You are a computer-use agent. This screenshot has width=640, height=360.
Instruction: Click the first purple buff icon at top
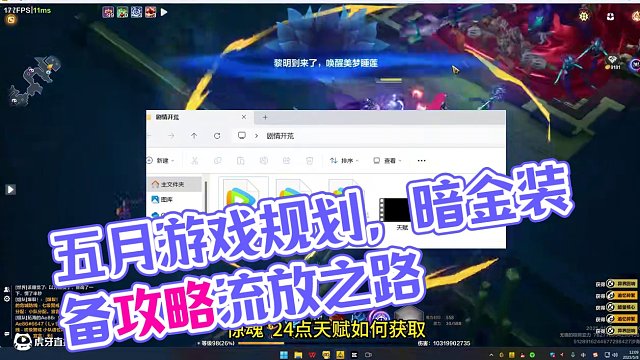(x=108, y=12)
